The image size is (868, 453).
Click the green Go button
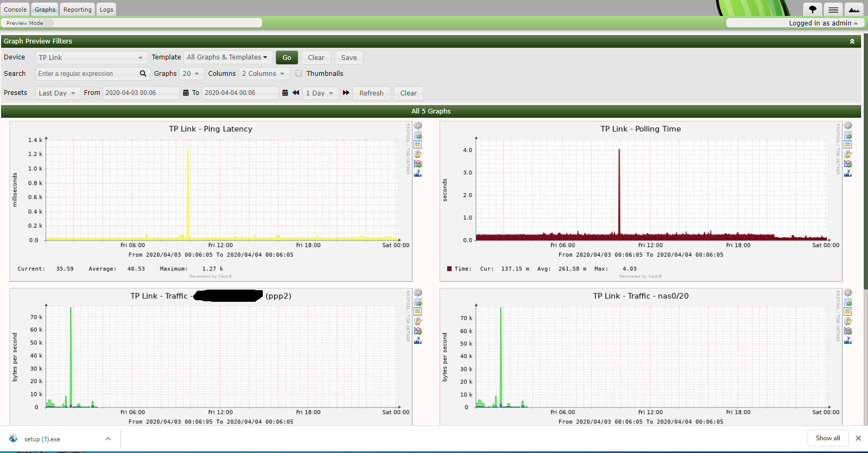click(x=287, y=57)
